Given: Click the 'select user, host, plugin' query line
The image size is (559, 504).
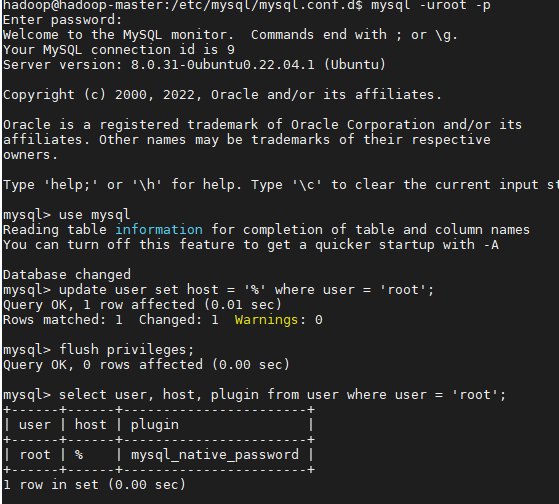Looking at the screenshot, I should [282, 395].
